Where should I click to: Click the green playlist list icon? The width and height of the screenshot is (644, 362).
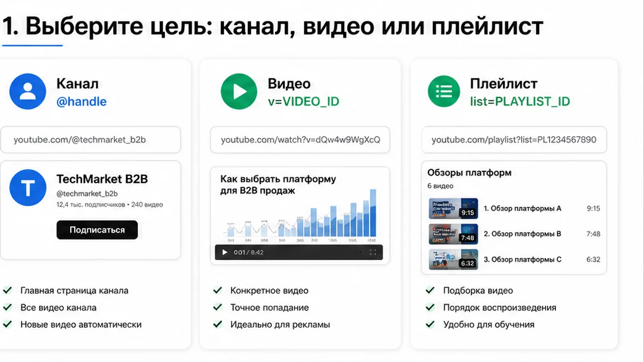[444, 92]
